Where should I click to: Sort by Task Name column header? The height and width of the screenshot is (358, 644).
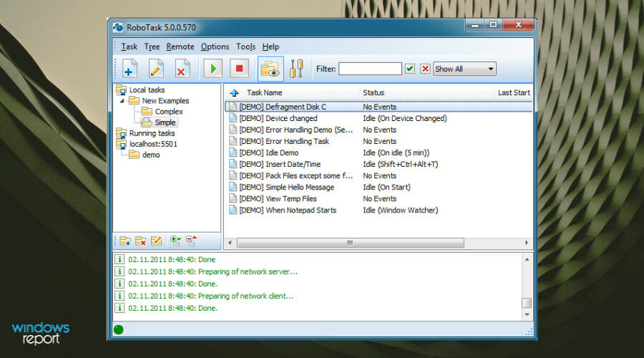pyautogui.click(x=265, y=93)
